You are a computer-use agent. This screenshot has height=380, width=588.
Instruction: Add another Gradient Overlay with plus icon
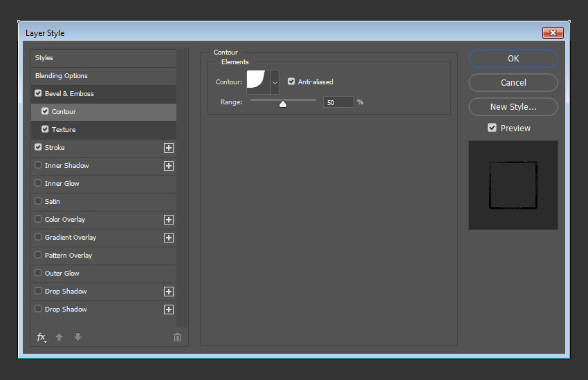click(x=169, y=238)
